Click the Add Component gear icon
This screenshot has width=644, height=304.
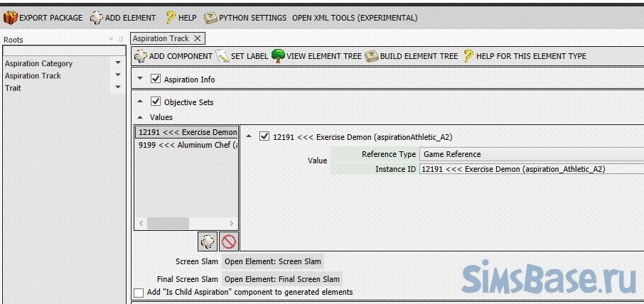pyautogui.click(x=140, y=56)
